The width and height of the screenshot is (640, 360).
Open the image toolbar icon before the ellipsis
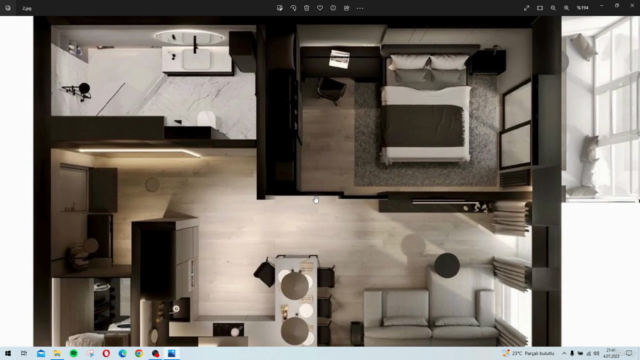pyautogui.click(x=347, y=8)
